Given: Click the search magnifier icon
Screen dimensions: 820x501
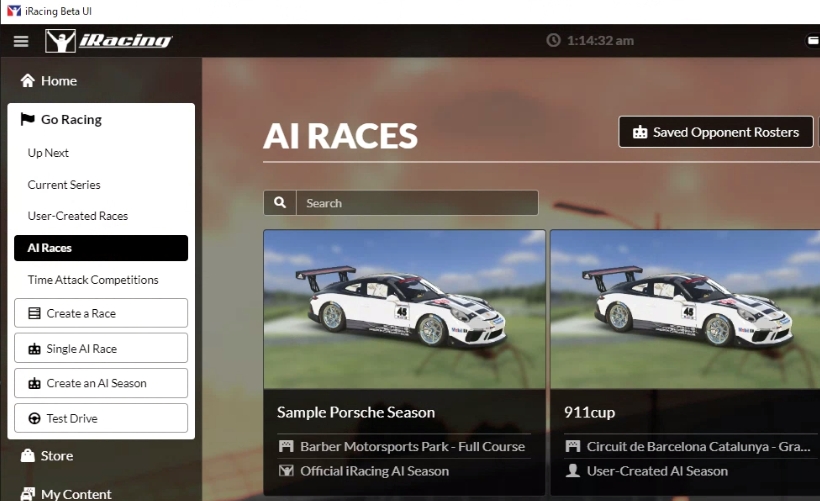Looking at the screenshot, I should (x=280, y=202).
